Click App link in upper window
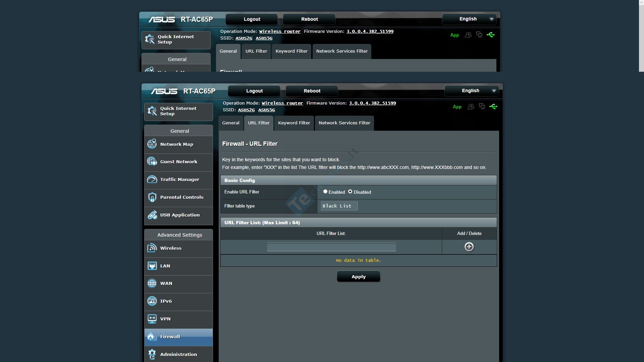Viewport: 644px width, 362px height. point(454,35)
